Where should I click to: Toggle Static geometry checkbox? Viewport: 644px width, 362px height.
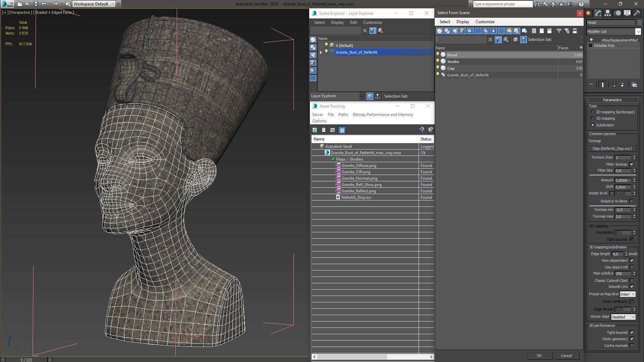[632, 339]
